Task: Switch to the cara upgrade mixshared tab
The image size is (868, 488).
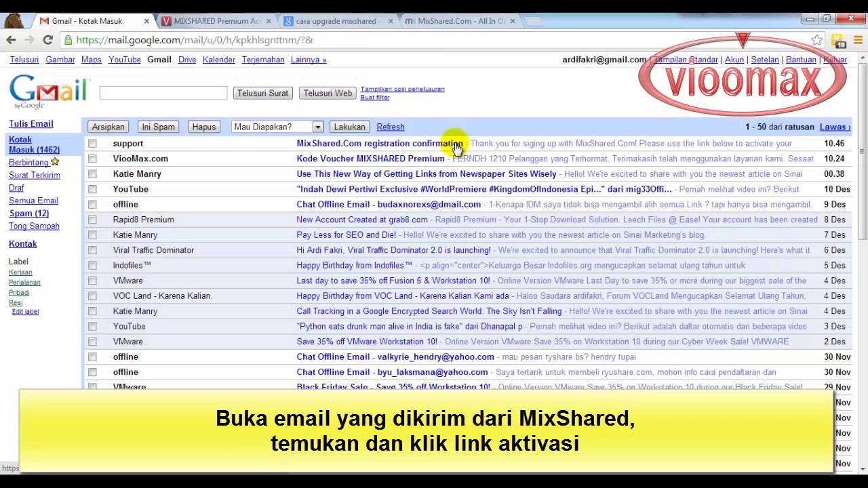Action: click(337, 21)
